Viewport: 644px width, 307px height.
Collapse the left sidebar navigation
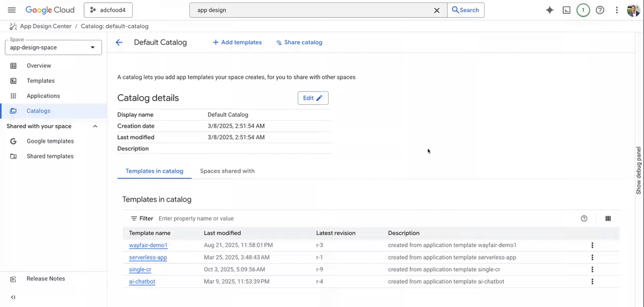click(13, 297)
